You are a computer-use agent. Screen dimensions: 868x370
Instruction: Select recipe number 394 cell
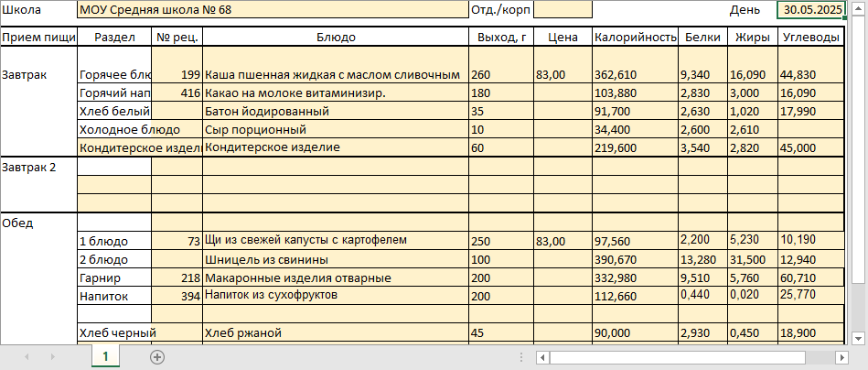pyautogui.click(x=177, y=296)
